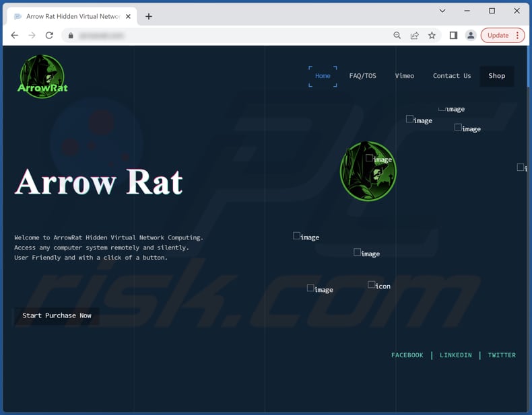Screen dimensions: 532x415
Task: Click the share page icon
Action: click(x=414, y=36)
